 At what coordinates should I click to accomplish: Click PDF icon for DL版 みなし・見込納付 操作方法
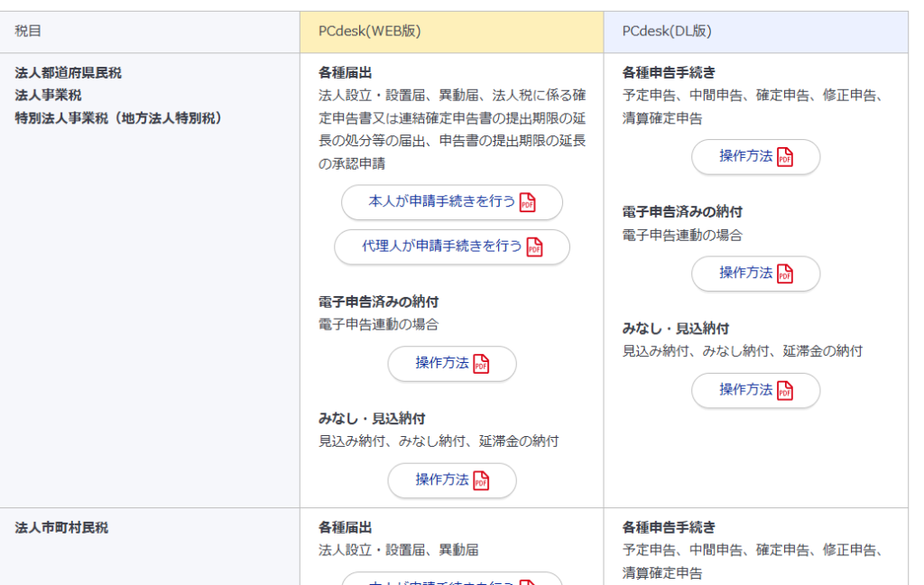point(784,391)
